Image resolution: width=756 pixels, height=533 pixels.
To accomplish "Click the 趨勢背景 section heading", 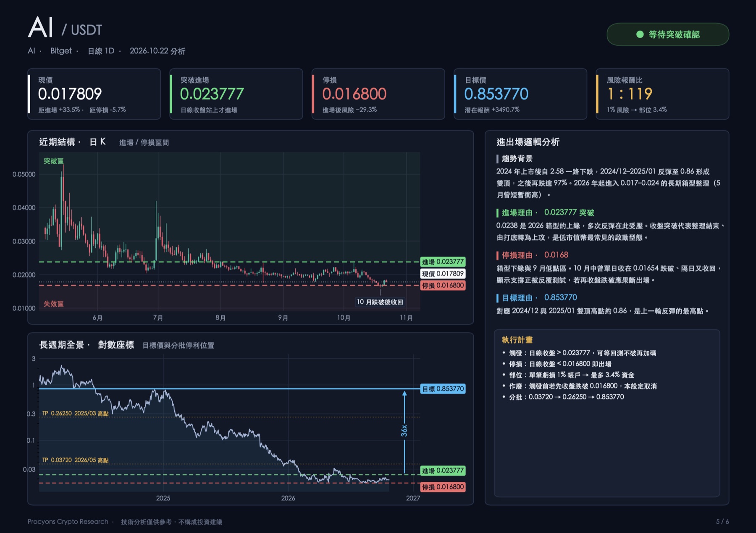I will pyautogui.click(x=517, y=159).
